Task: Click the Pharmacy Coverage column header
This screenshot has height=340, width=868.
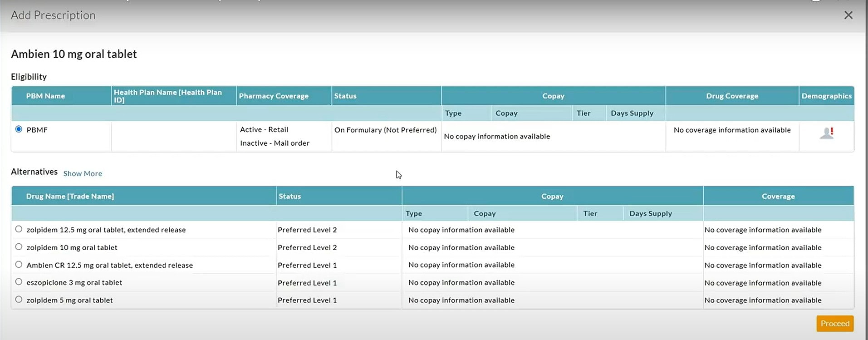Action: point(274,96)
